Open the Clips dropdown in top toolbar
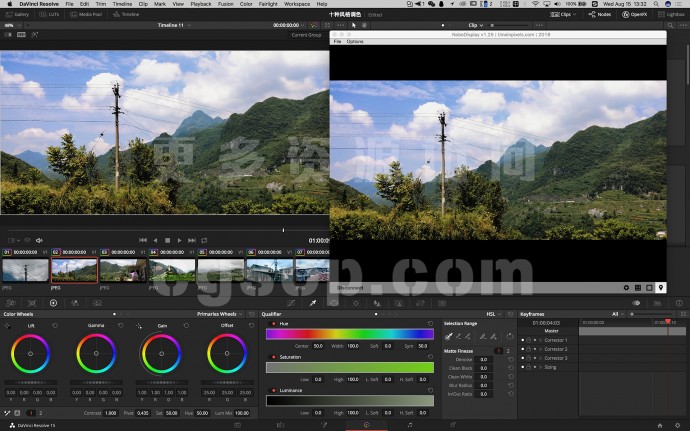Viewport: 690px width, 431px height. pos(563,15)
